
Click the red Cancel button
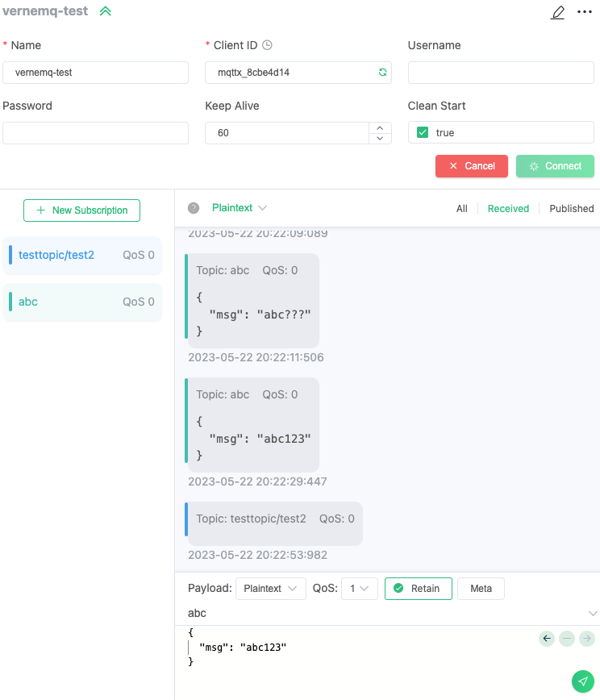(x=472, y=166)
